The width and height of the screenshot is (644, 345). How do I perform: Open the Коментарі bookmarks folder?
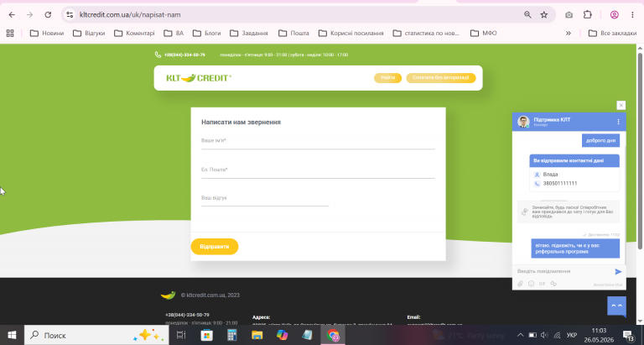pos(134,34)
